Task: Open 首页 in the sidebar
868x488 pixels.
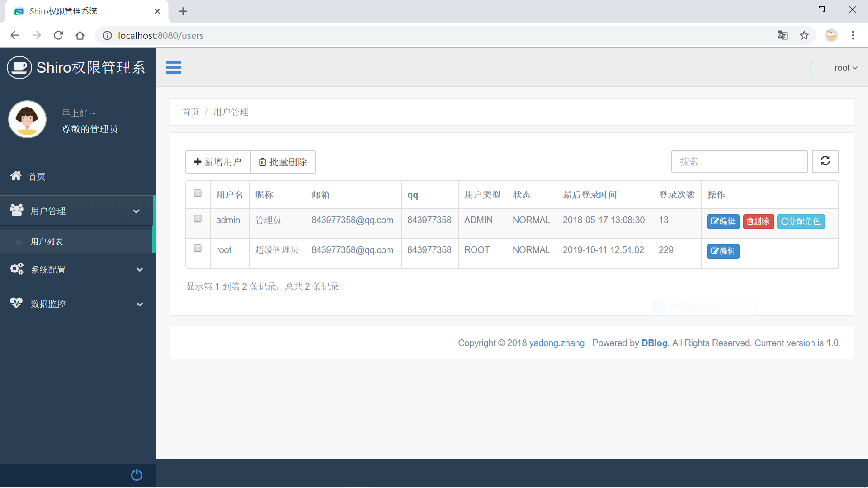Action: pyautogui.click(x=36, y=177)
